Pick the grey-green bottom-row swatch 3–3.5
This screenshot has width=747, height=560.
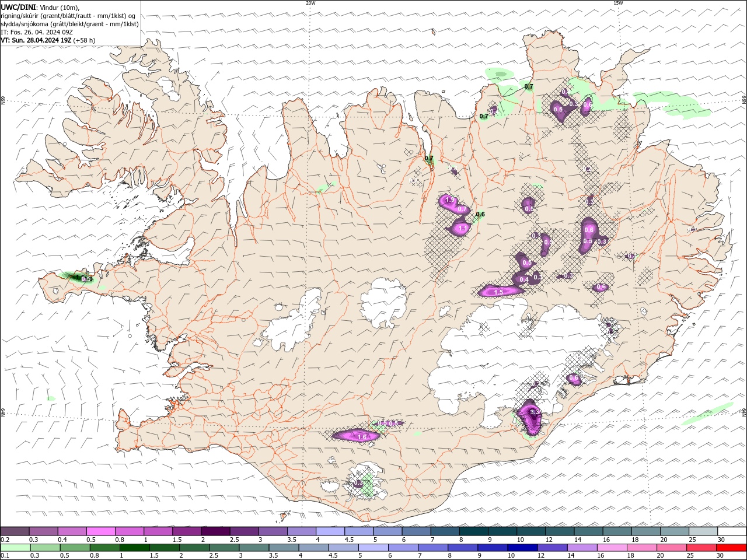pyautogui.click(x=254, y=548)
